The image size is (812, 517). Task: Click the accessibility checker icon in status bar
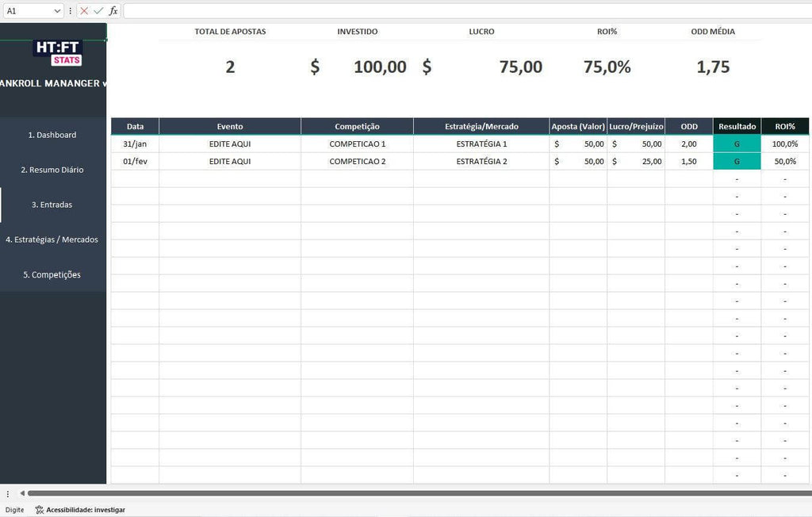click(x=40, y=510)
